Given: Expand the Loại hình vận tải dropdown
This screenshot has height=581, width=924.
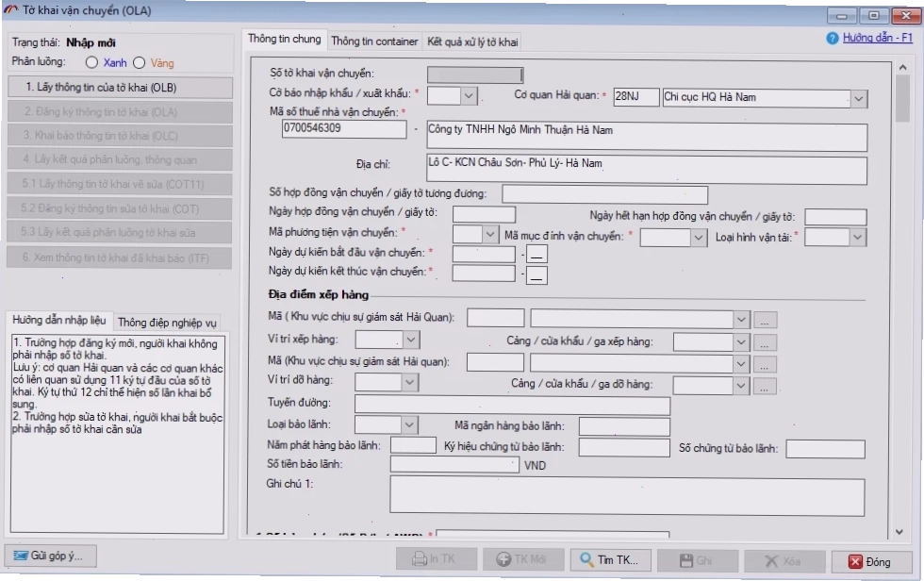Looking at the screenshot, I should [857, 238].
